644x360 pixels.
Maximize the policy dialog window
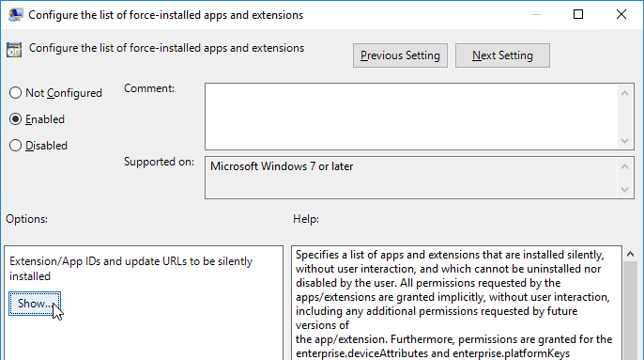578,14
